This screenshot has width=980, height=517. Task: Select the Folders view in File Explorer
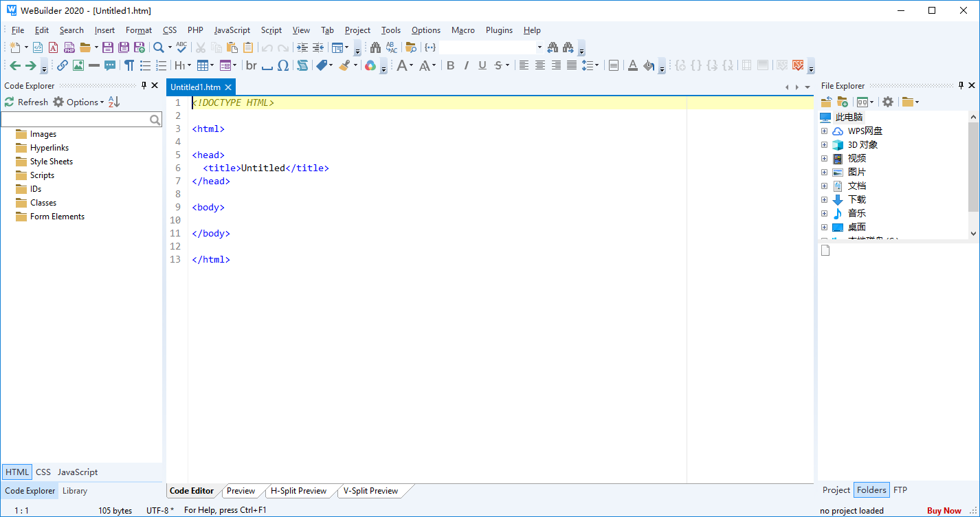pyautogui.click(x=871, y=490)
